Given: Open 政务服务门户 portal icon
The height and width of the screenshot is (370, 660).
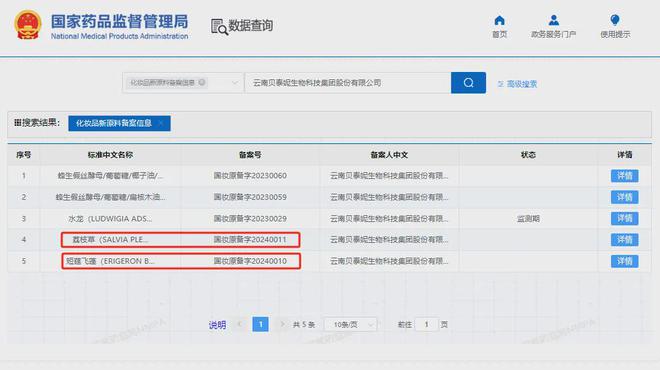Looking at the screenshot, I should pyautogui.click(x=554, y=20).
